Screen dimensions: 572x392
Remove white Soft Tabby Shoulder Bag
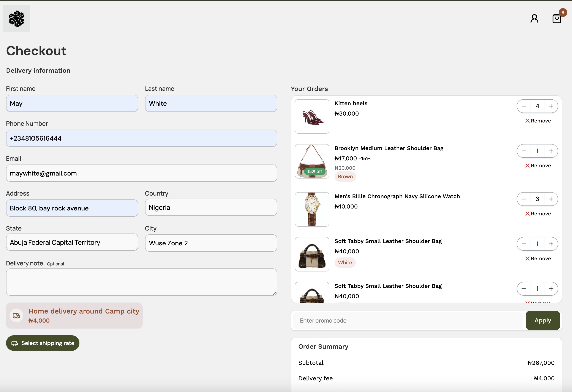538,259
